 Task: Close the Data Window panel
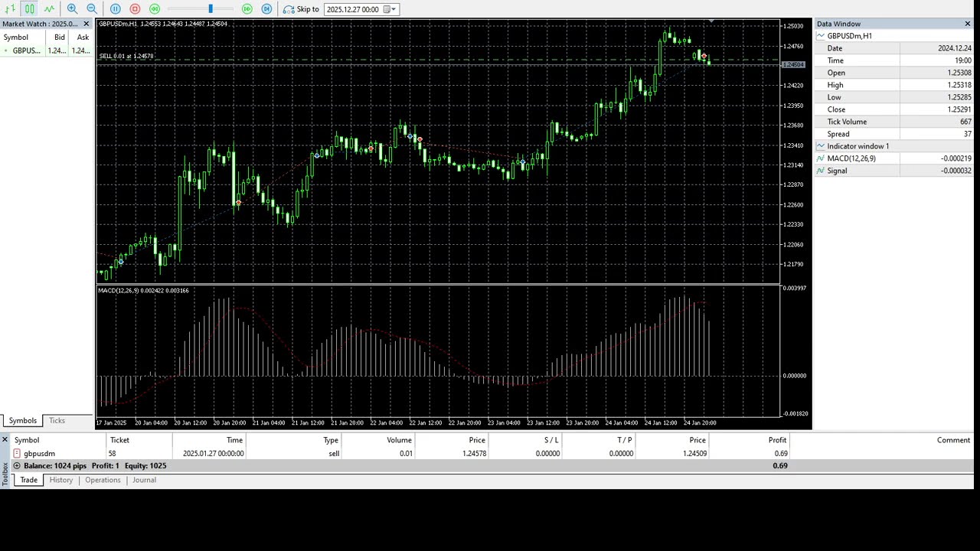click(x=968, y=24)
